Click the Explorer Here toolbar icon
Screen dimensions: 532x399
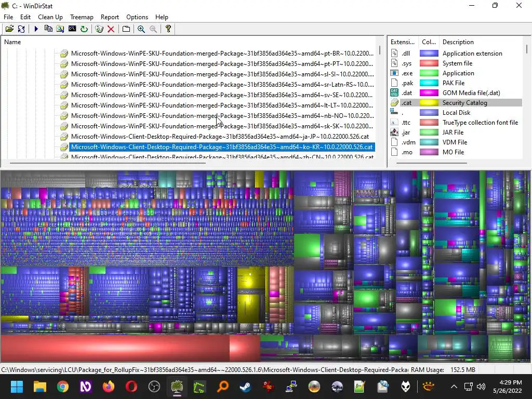coord(60,29)
